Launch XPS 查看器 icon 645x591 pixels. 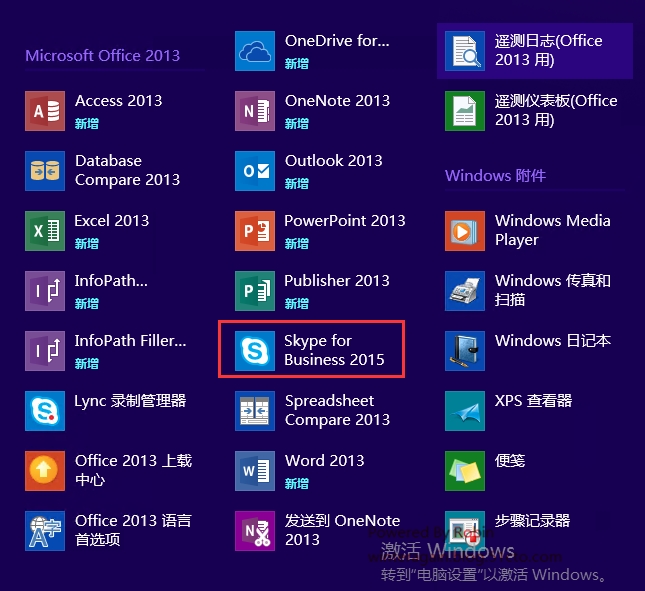(465, 411)
